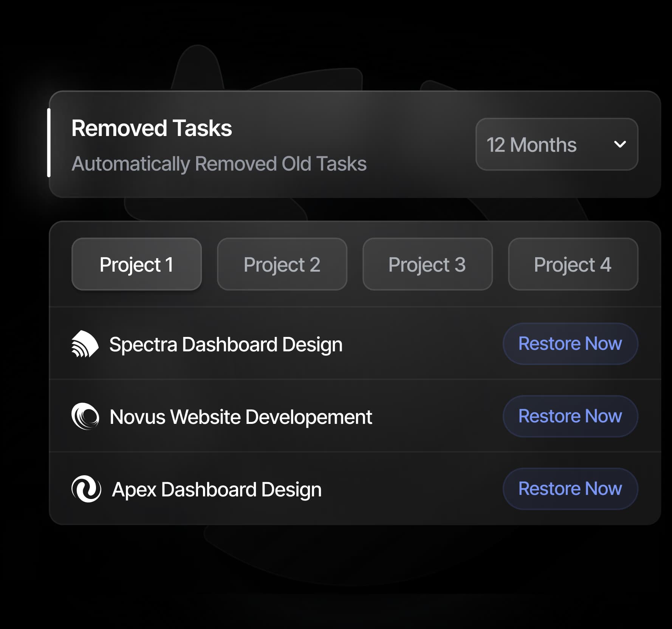The height and width of the screenshot is (629, 672).
Task: Click the Automatically Removed Old Tasks subtitle
Action: (x=219, y=164)
